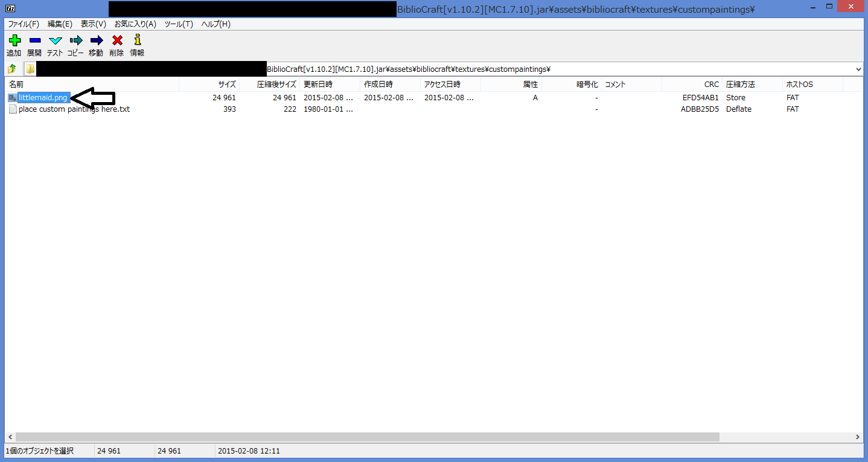The width and height of the screenshot is (868, 462).
Task: Click the Copy (コピー) toolbar icon
Action: point(75,40)
